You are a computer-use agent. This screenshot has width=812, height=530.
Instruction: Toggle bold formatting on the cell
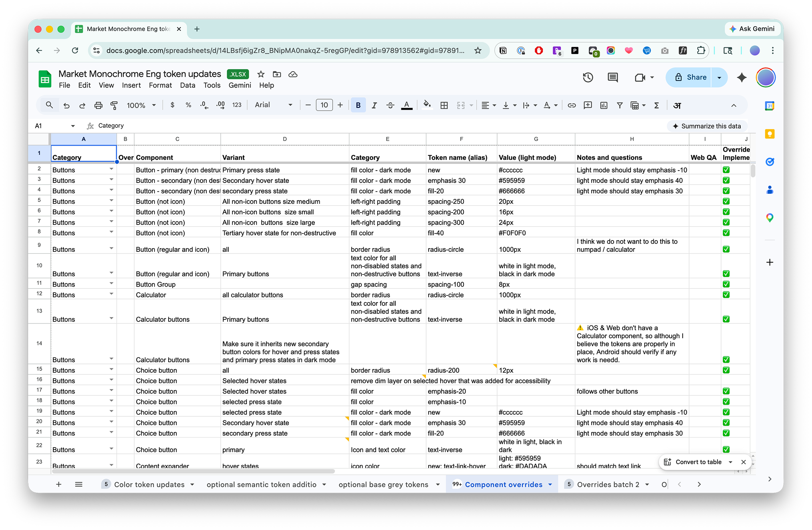[358, 105]
